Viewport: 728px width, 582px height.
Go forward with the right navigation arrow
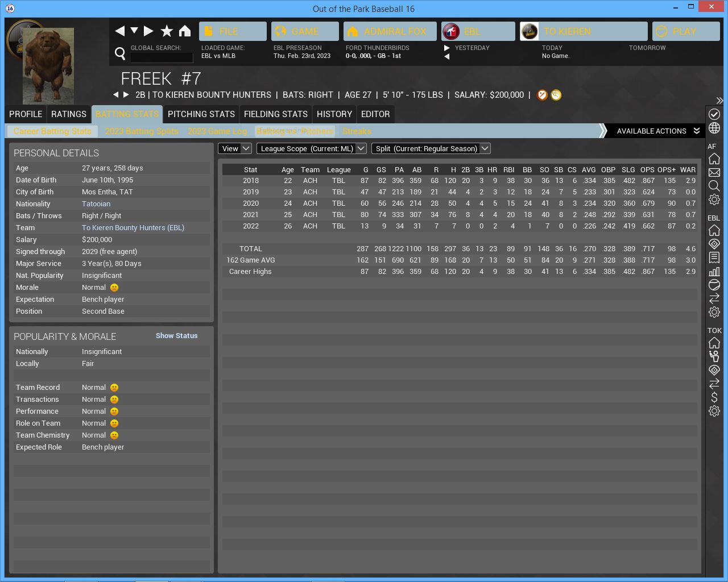tap(148, 31)
